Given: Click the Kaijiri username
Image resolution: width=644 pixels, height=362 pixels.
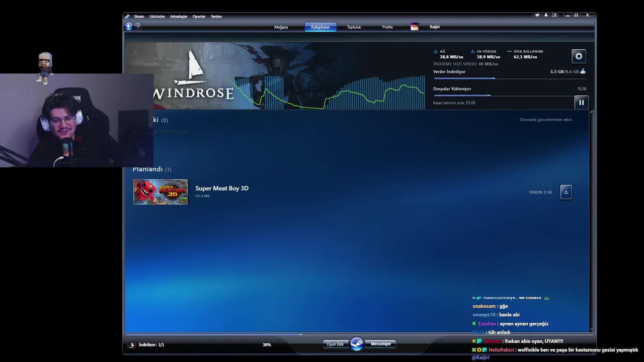Looking at the screenshot, I should coord(435,27).
